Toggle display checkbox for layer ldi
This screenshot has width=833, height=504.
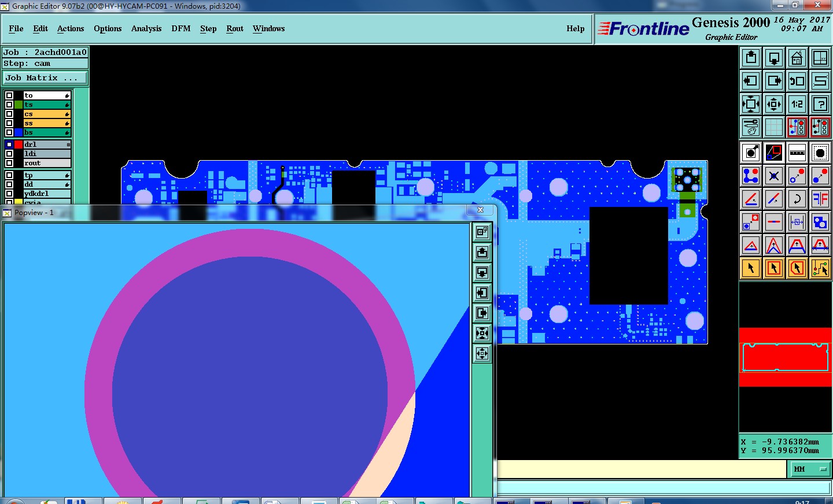pyautogui.click(x=9, y=154)
